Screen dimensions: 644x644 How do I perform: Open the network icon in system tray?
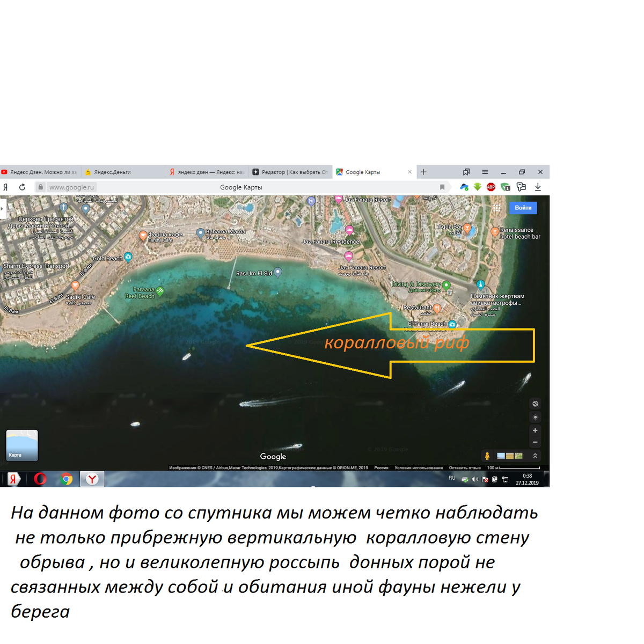506,479
